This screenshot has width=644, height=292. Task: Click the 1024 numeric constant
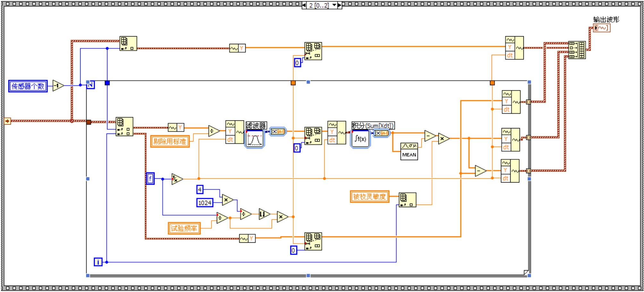point(205,203)
